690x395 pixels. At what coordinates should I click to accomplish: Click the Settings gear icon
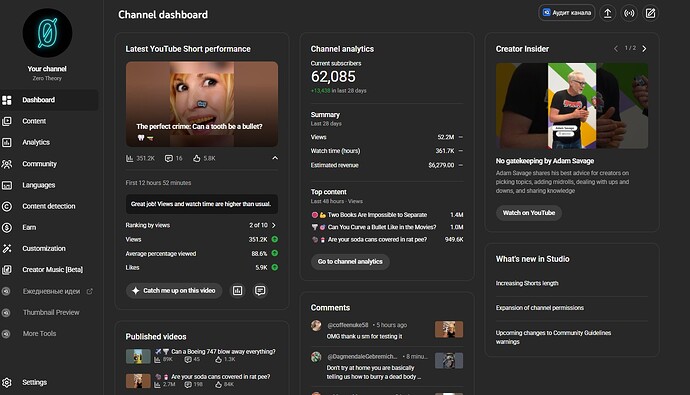tap(7, 383)
